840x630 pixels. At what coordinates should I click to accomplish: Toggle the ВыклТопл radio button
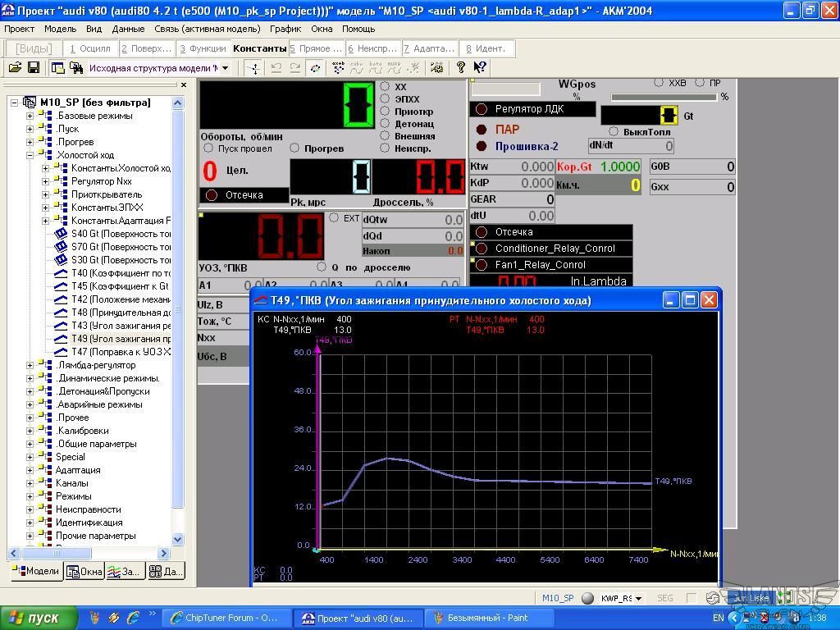click(614, 132)
